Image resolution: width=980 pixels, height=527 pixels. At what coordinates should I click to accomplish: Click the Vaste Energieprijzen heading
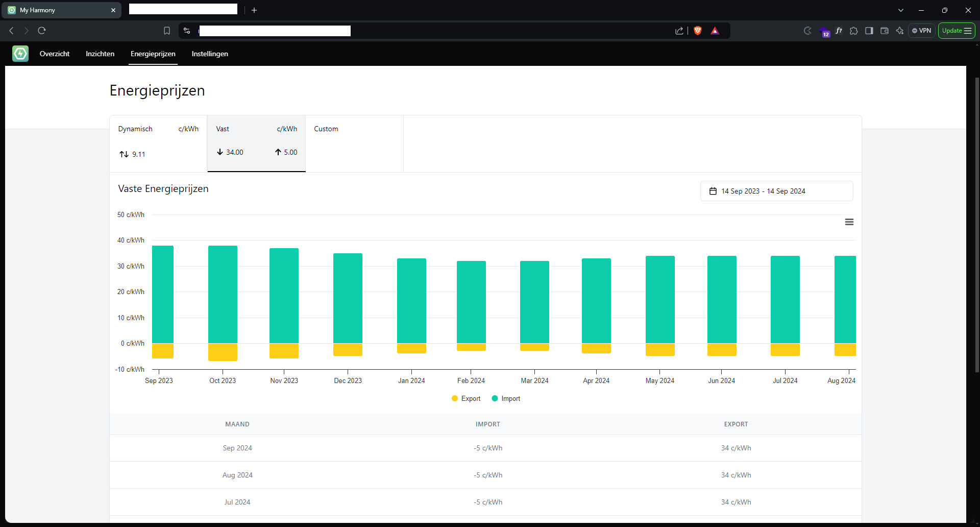tap(163, 188)
